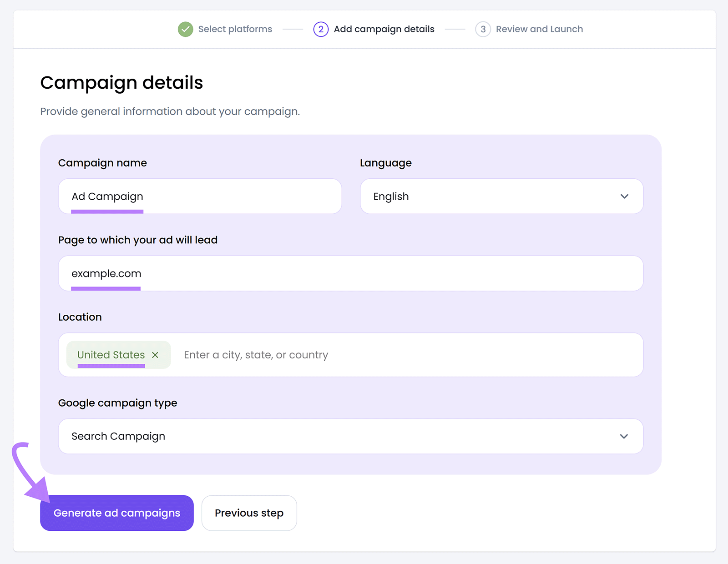This screenshot has height=564, width=728.
Task: Click the Add campaign details step label
Action: coord(384,29)
